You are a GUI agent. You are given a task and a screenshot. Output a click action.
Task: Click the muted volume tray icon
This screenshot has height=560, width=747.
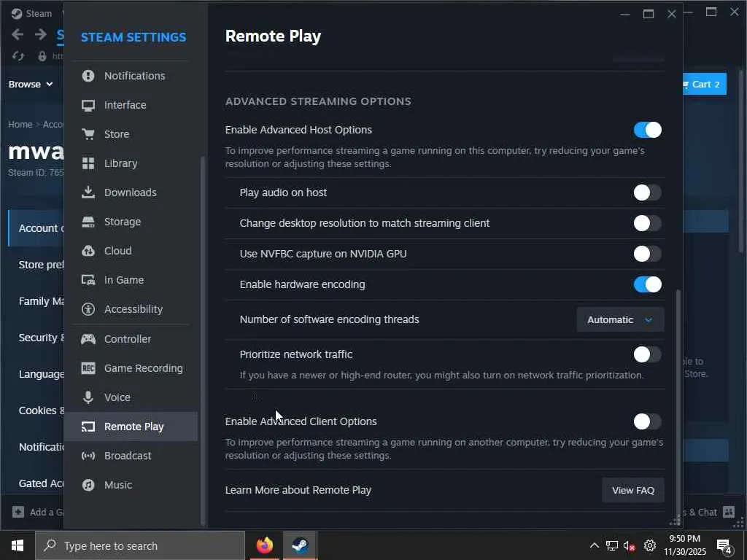coord(630,545)
